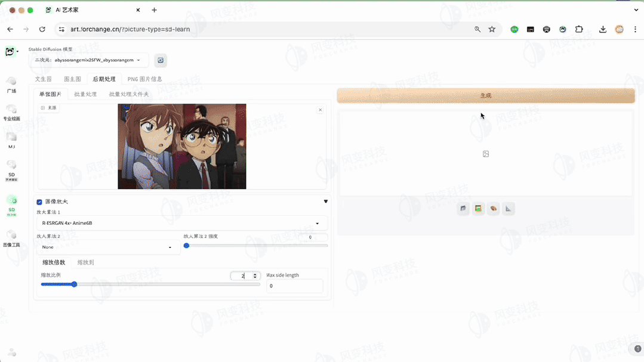644x362 pixels.
Task: Open the 专业绘画 sidebar section
Action: point(11,112)
